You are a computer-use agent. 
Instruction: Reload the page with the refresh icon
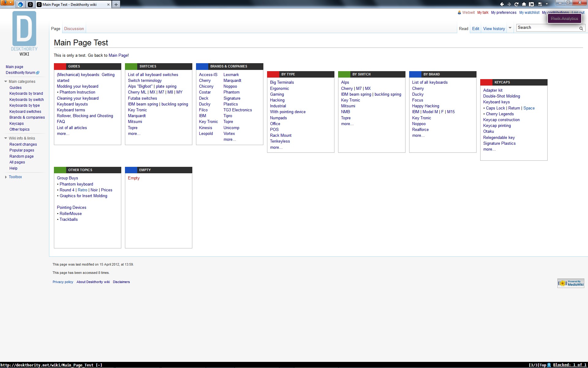516,4
